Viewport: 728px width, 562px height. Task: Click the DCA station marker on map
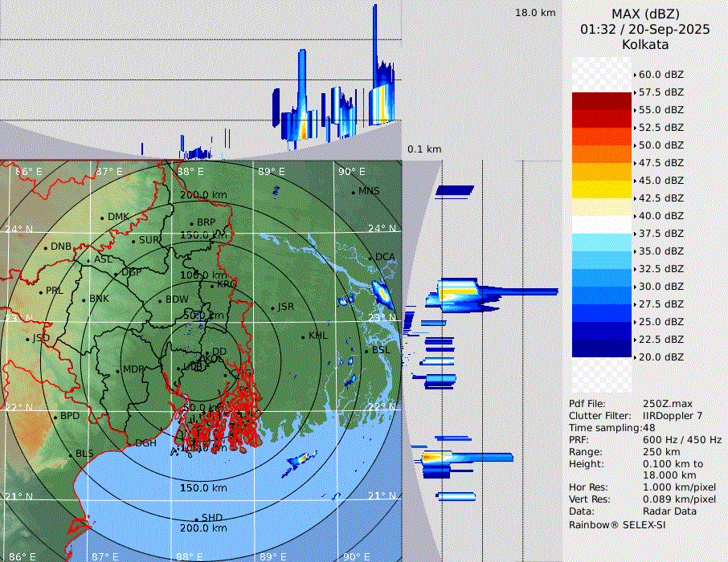[370, 258]
